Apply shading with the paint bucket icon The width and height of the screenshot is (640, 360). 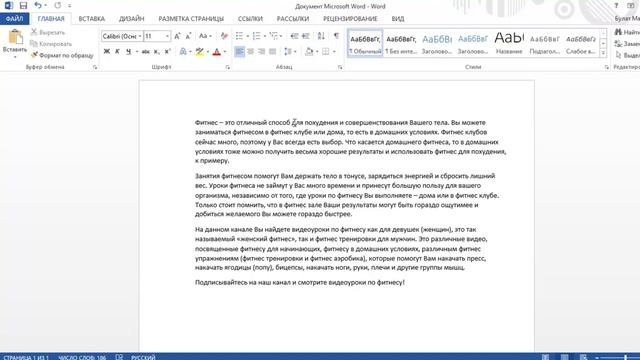coord(309,51)
